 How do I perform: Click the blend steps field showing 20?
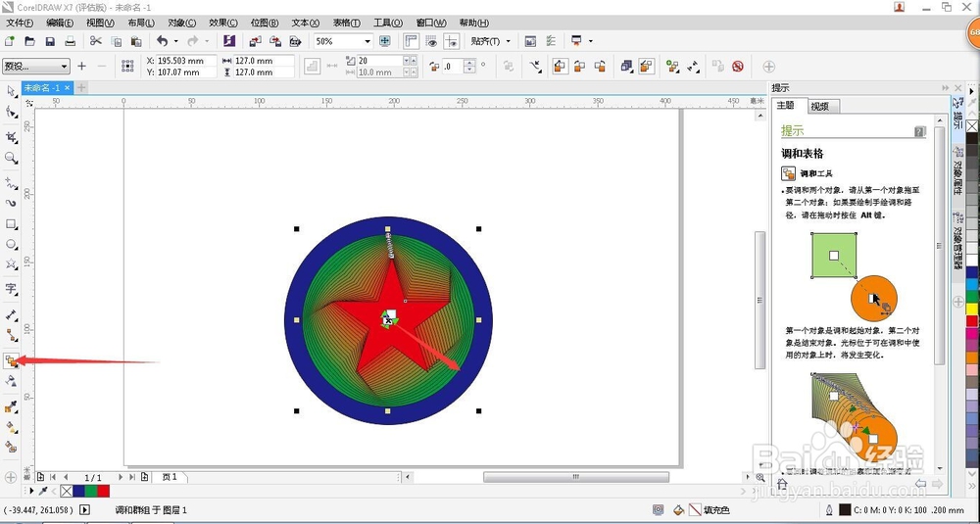click(378, 61)
